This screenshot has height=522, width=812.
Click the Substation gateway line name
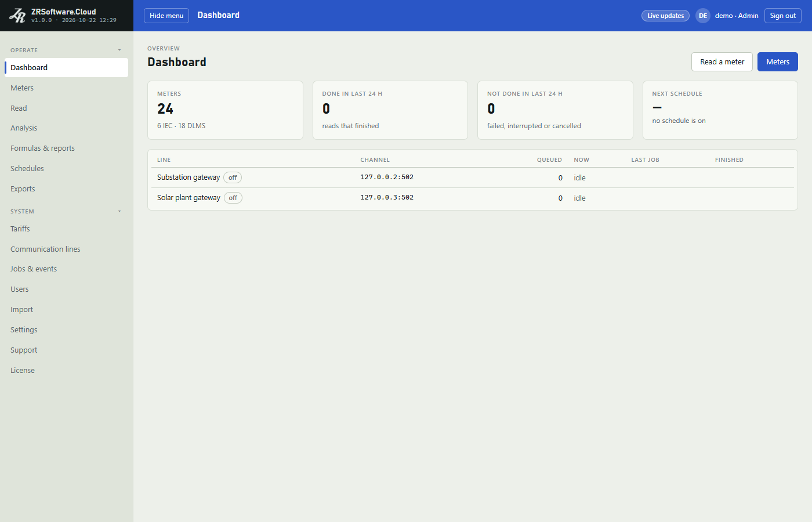pyautogui.click(x=188, y=177)
